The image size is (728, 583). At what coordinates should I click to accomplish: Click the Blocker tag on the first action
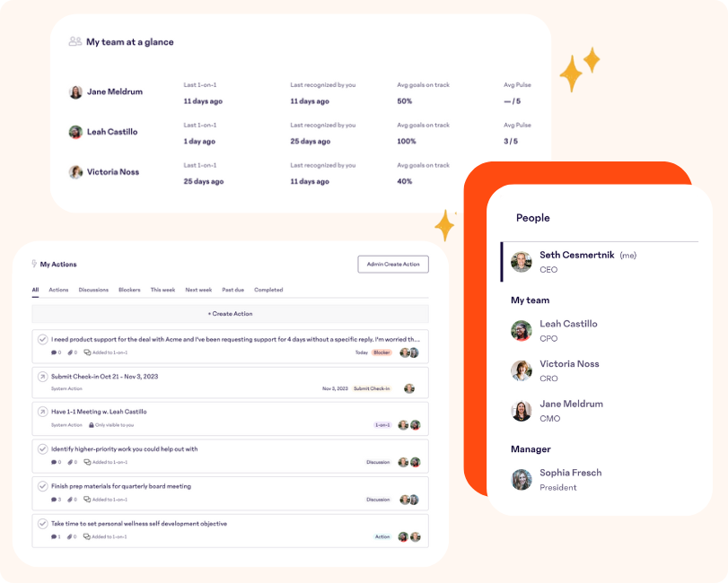pos(382,352)
